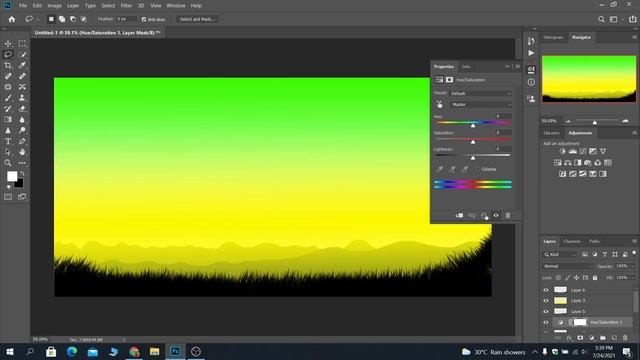This screenshot has height=360, width=640.
Task: Select the Rectangular Marquee tool
Action: pyautogui.click(x=22, y=44)
